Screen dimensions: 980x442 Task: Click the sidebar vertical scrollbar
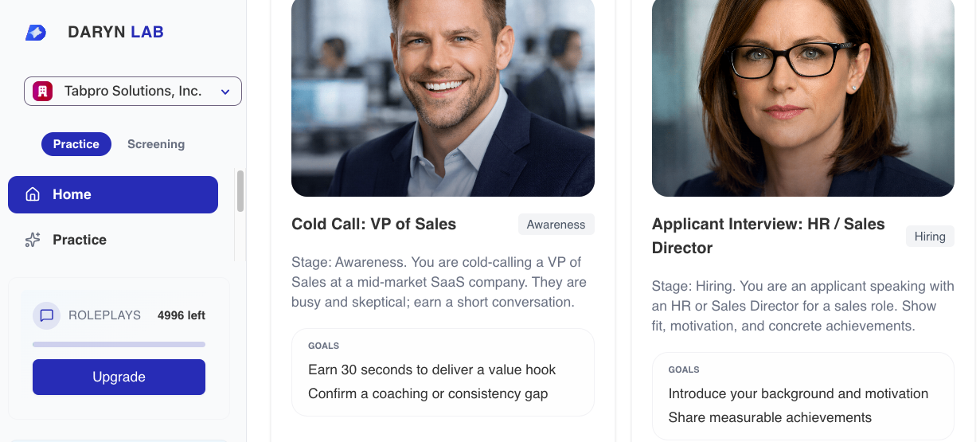coord(240,191)
